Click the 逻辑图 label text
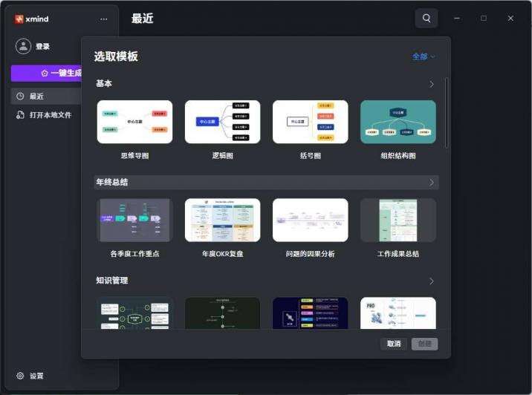The image size is (532, 395). point(223,156)
